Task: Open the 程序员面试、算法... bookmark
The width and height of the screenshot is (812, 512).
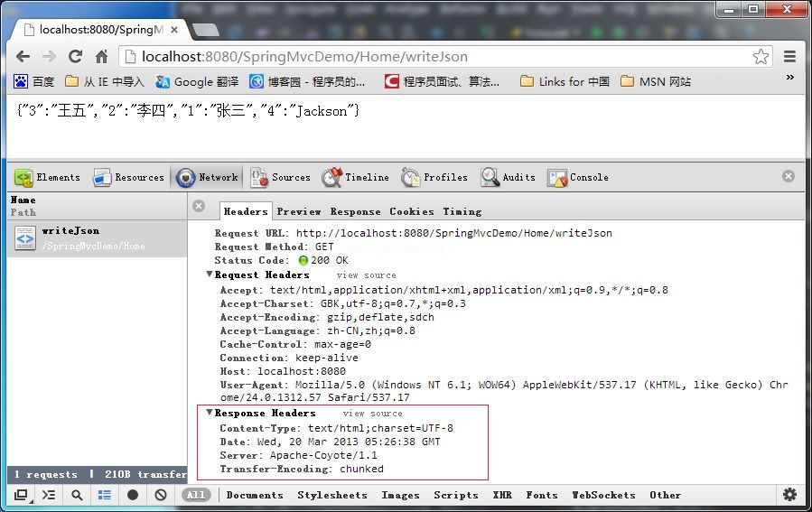Action: pyautogui.click(x=443, y=81)
